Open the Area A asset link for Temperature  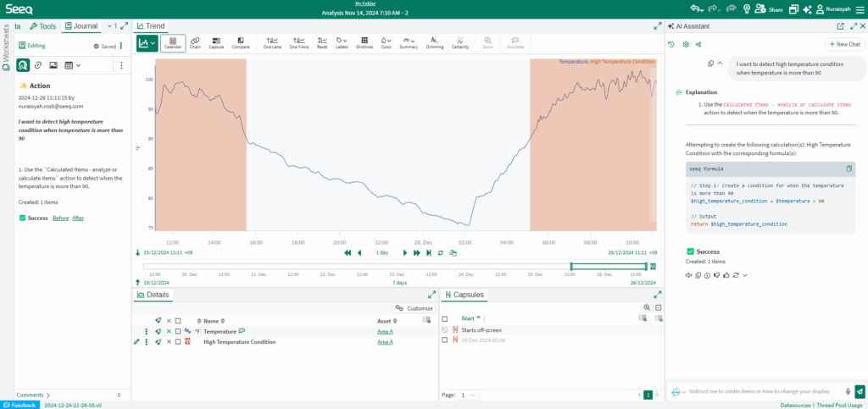point(386,332)
